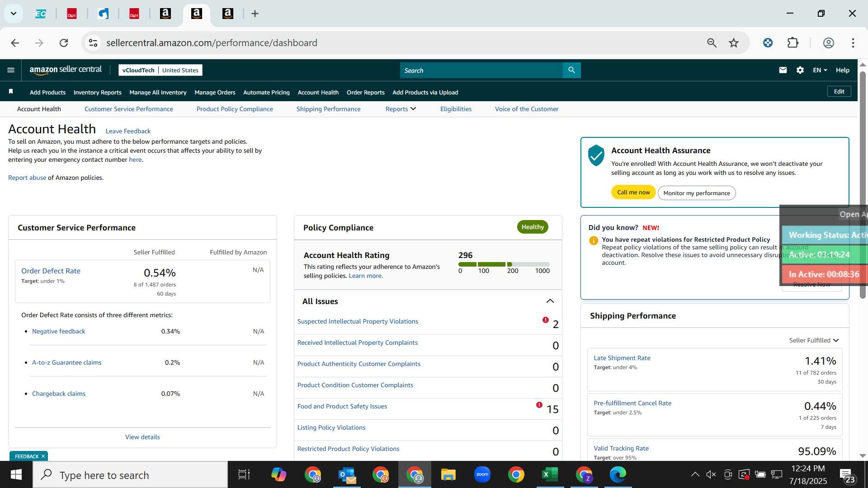The image size is (868, 488).
Task: Open the browser extensions puzzle icon
Action: click(793, 43)
